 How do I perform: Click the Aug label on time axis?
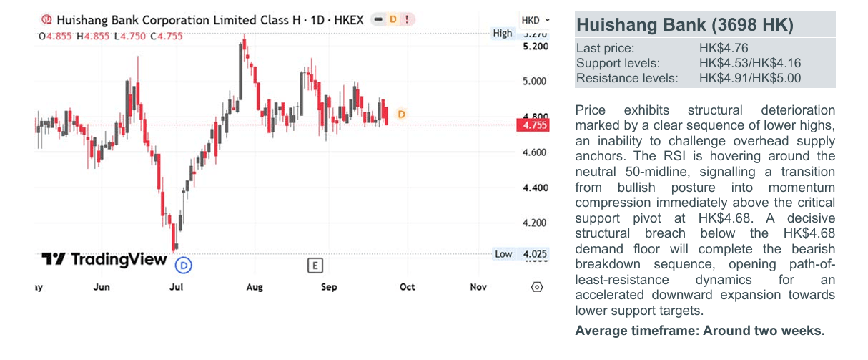pos(254,287)
